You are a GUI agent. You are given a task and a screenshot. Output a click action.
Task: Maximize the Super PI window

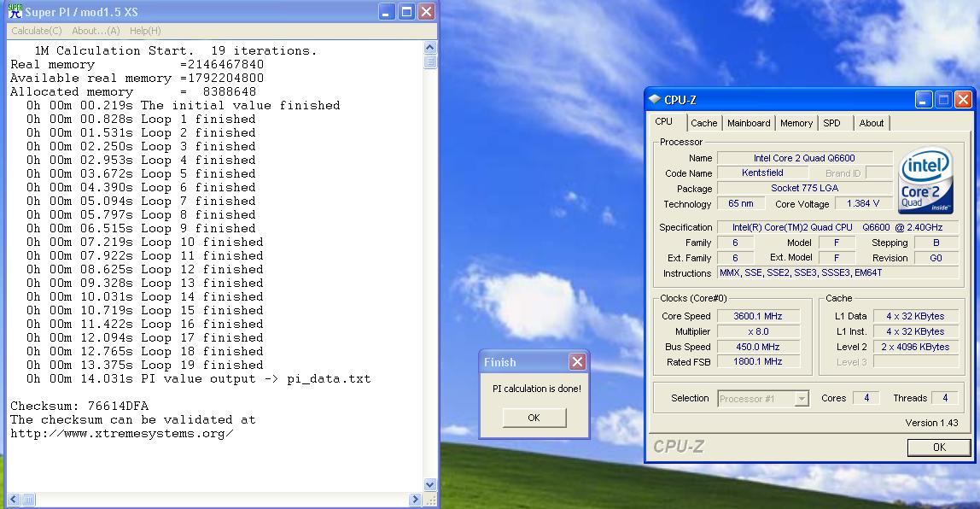pos(406,11)
